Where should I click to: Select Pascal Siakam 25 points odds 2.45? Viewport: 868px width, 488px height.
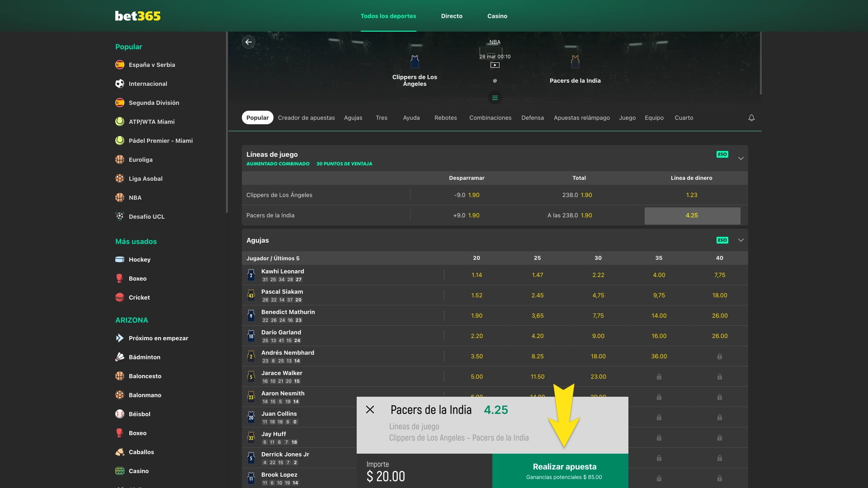[538, 295]
